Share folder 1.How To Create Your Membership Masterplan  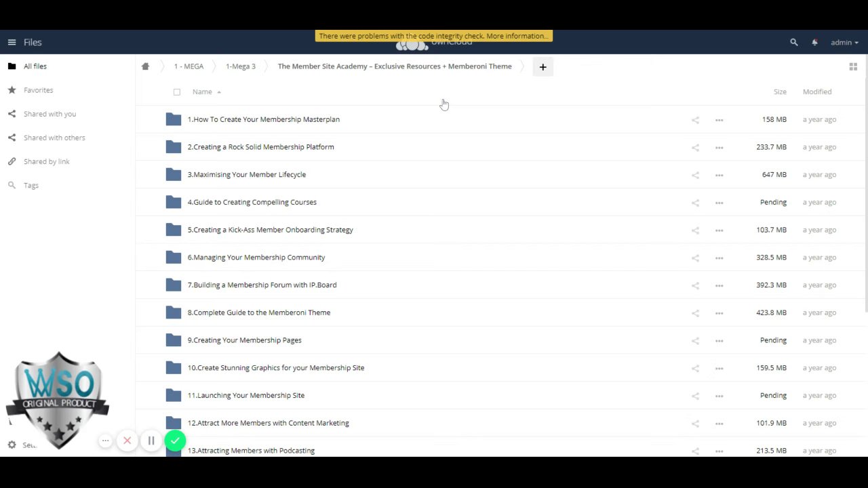point(695,120)
